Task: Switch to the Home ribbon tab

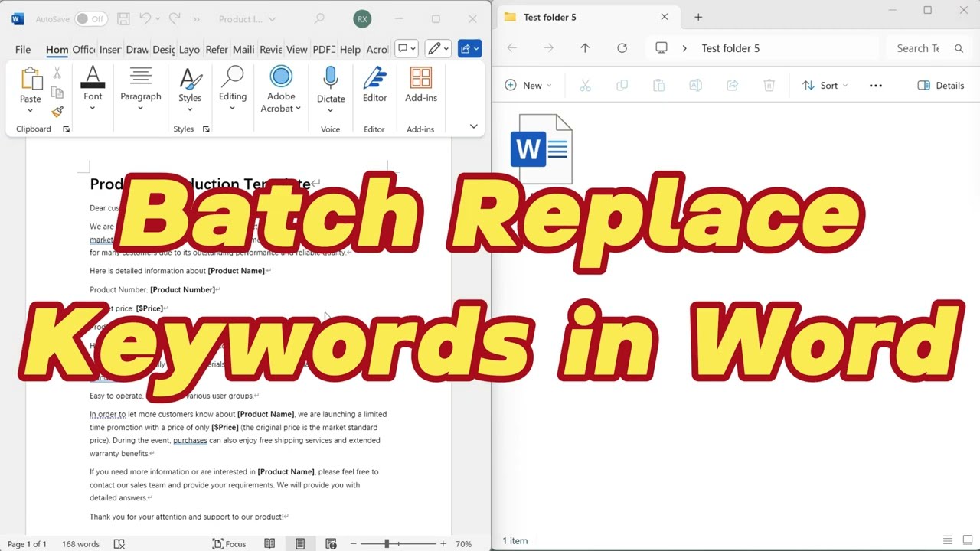Action: [57, 49]
